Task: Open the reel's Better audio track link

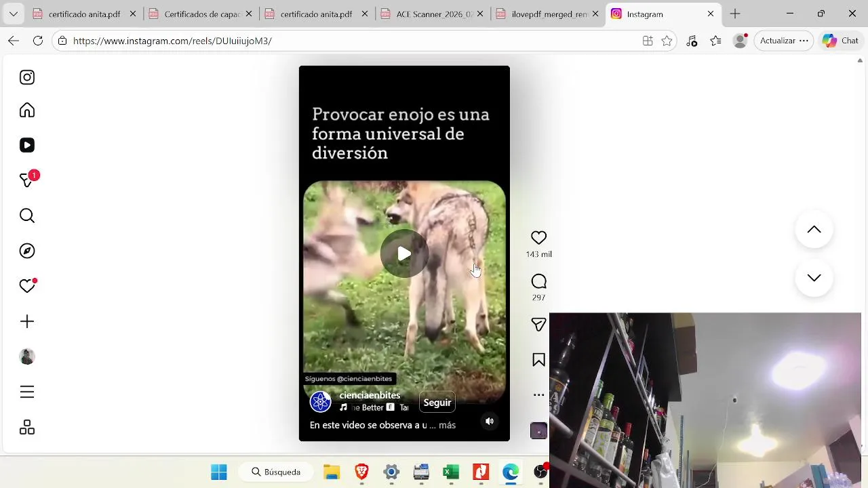Action: click(x=374, y=407)
